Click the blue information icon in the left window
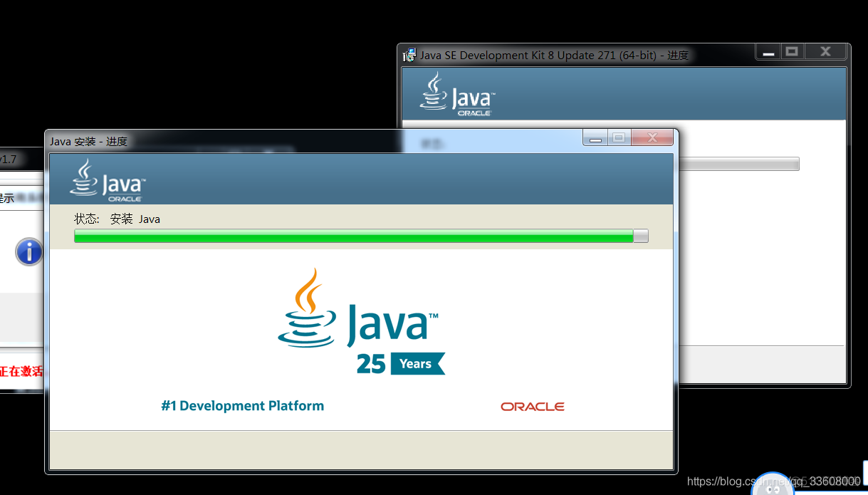The width and height of the screenshot is (868, 495). tap(29, 251)
